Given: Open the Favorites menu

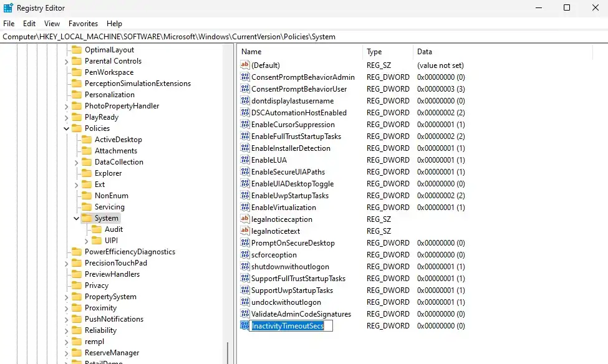Looking at the screenshot, I should point(83,24).
